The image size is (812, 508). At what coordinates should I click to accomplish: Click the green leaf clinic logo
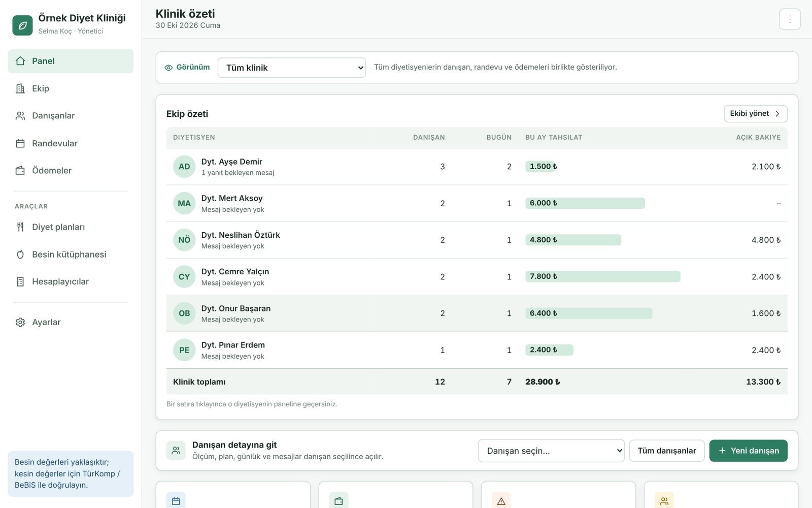click(x=22, y=25)
